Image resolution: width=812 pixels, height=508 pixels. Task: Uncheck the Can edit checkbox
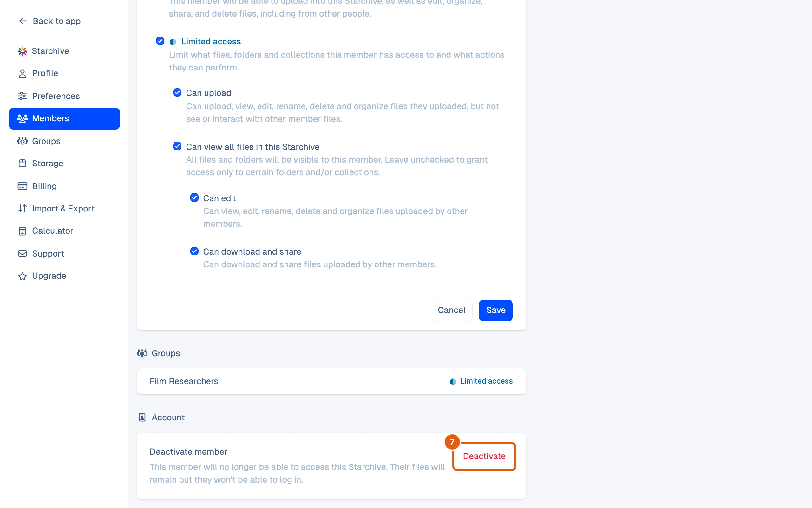point(194,197)
